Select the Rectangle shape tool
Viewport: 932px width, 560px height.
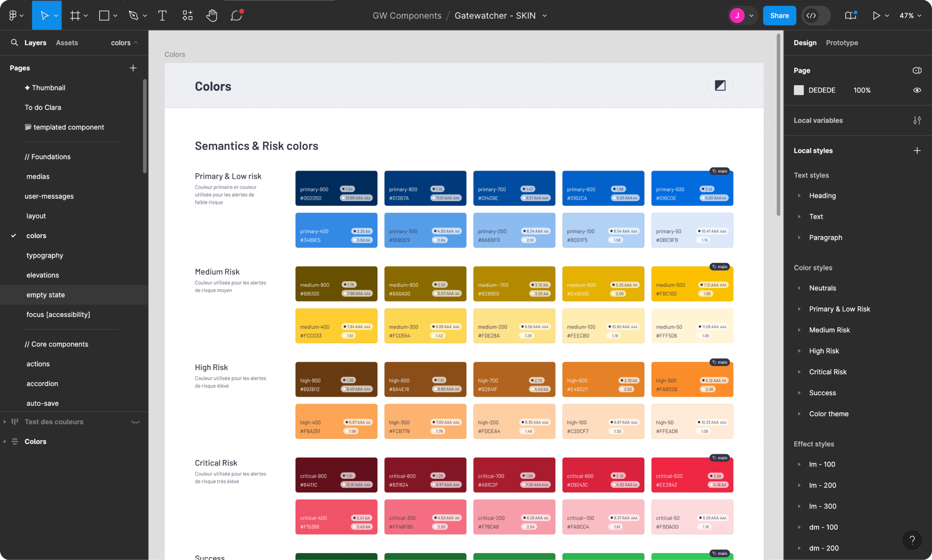(x=104, y=15)
